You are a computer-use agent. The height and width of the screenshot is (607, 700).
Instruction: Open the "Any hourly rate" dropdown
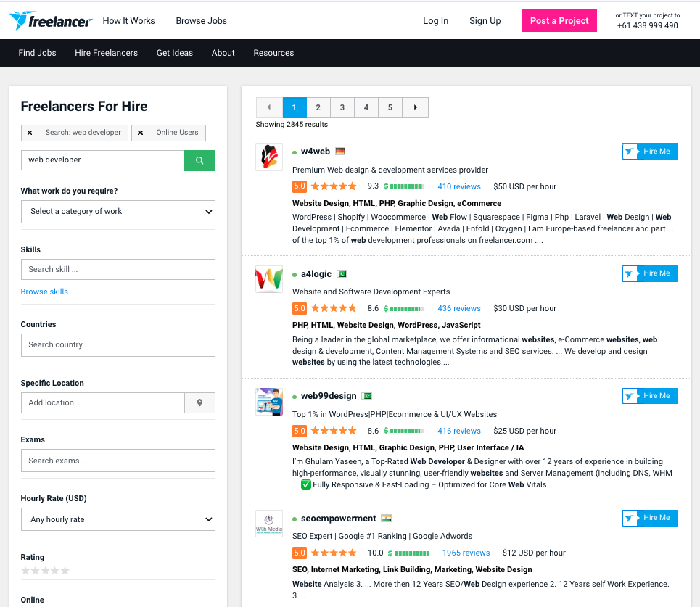pos(118,519)
